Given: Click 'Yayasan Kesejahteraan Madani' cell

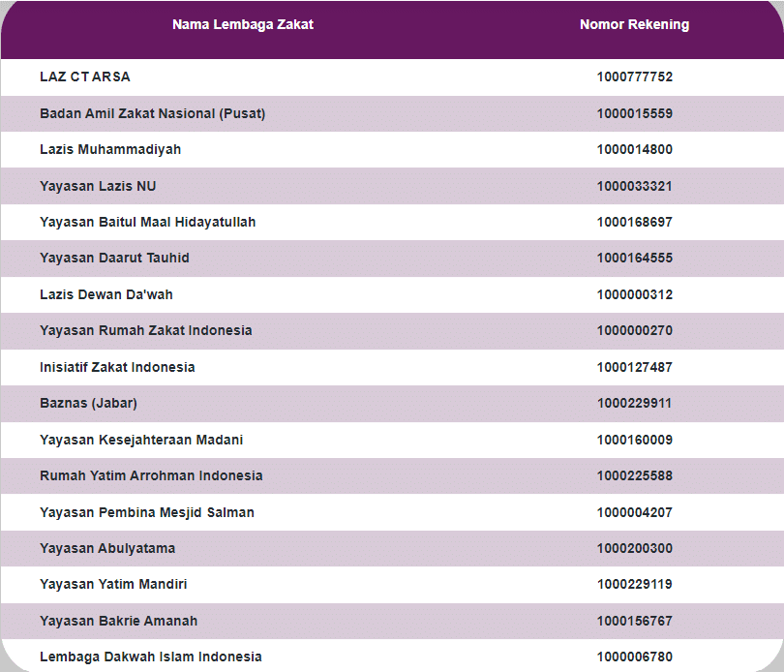Looking at the screenshot, I should click(141, 440).
